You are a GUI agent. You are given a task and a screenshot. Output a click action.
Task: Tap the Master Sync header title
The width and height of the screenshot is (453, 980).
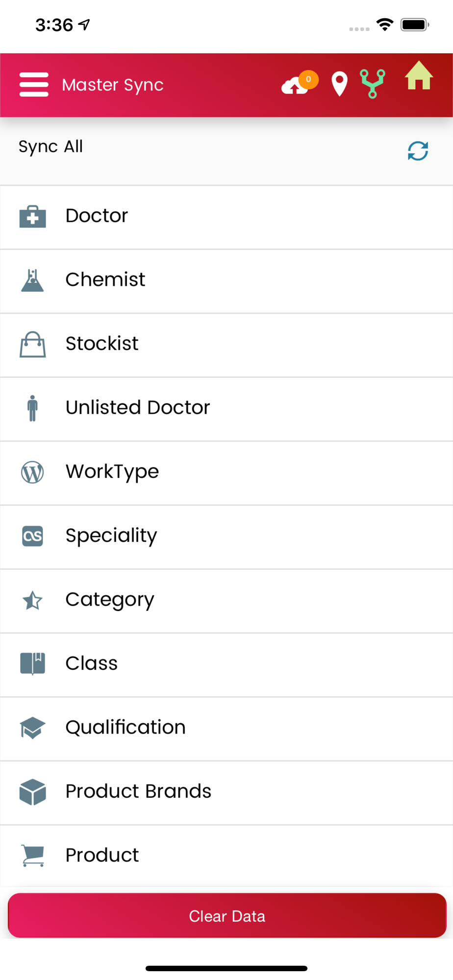pos(113,85)
